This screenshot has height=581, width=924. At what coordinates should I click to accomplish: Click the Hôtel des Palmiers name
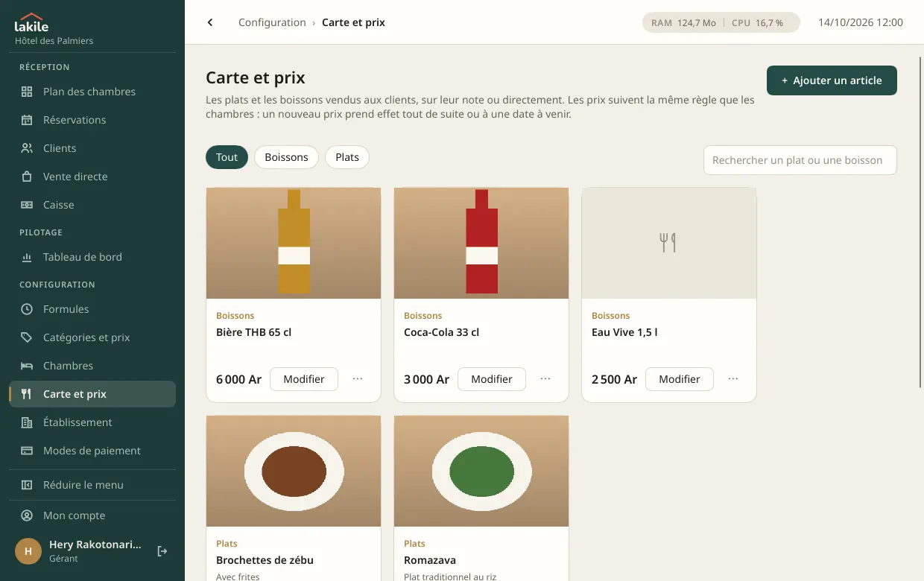[54, 40]
